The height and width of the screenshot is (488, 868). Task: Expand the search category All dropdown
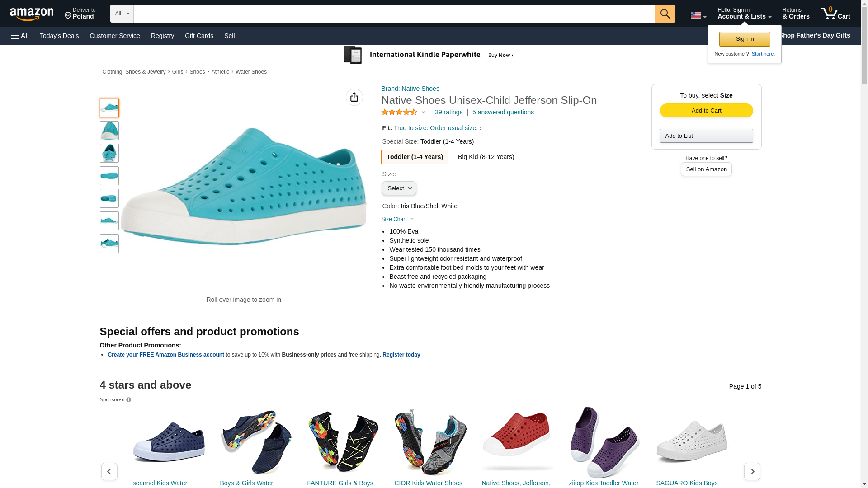(122, 14)
